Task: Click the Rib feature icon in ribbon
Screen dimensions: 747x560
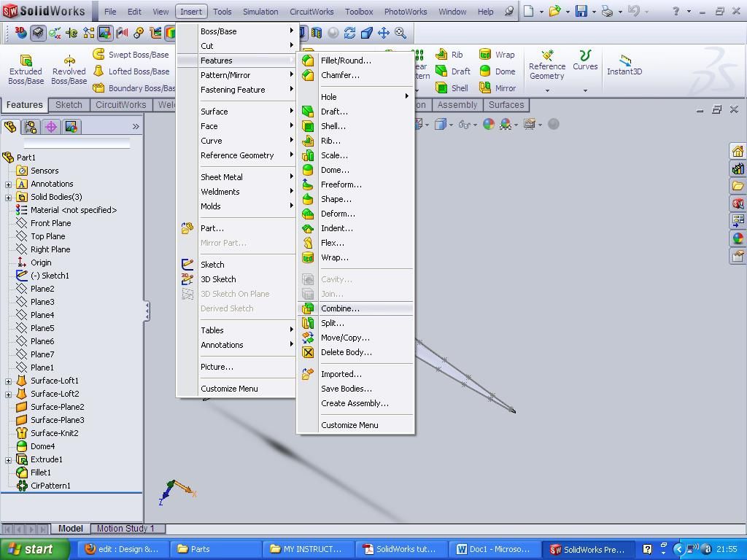Action: click(x=441, y=55)
